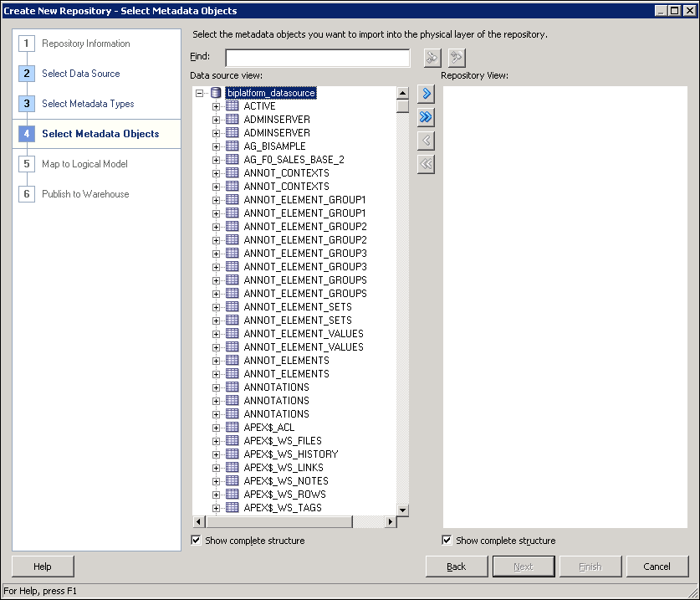Select the APEX$_WS_NOTES table name
This screenshot has width=700, height=600.
point(286,481)
